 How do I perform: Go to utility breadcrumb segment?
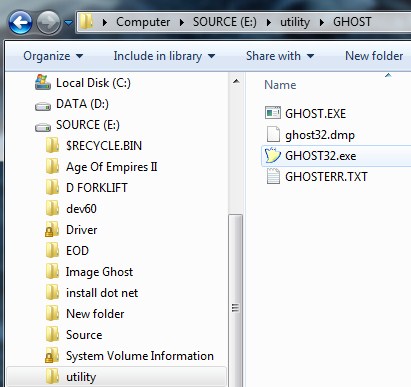click(295, 22)
